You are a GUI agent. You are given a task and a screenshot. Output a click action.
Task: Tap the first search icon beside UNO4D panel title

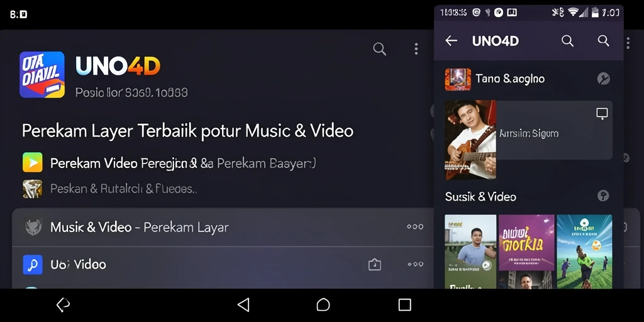[x=567, y=41]
